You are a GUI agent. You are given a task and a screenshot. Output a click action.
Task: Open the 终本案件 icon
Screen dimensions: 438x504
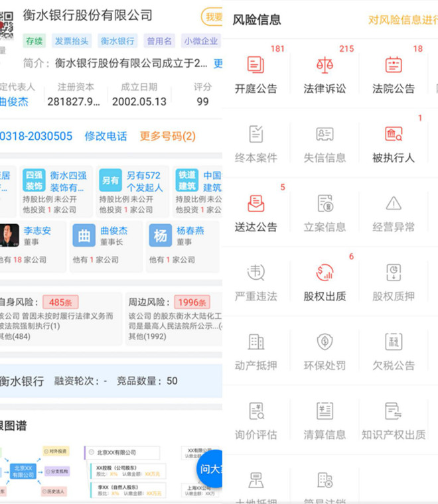coord(256,134)
